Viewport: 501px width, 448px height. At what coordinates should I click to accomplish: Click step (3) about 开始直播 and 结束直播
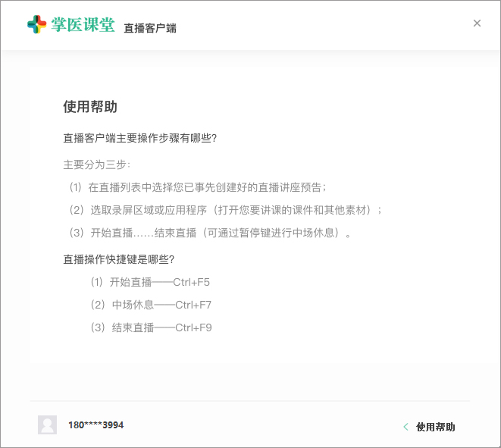pyautogui.click(x=210, y=233)
